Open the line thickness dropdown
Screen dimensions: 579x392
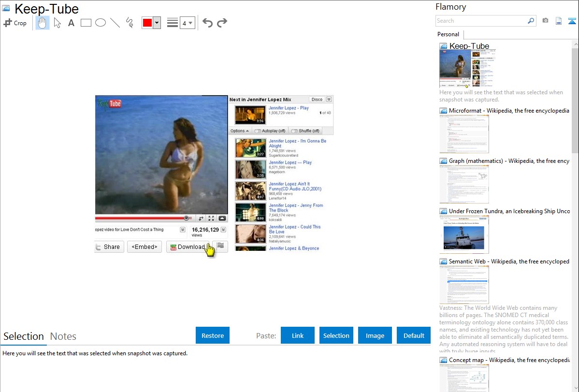click(x=187, y=23)
